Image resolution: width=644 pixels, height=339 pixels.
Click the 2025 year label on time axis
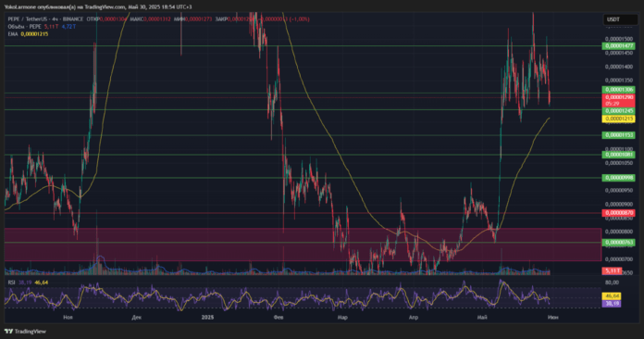coord(208,317)
